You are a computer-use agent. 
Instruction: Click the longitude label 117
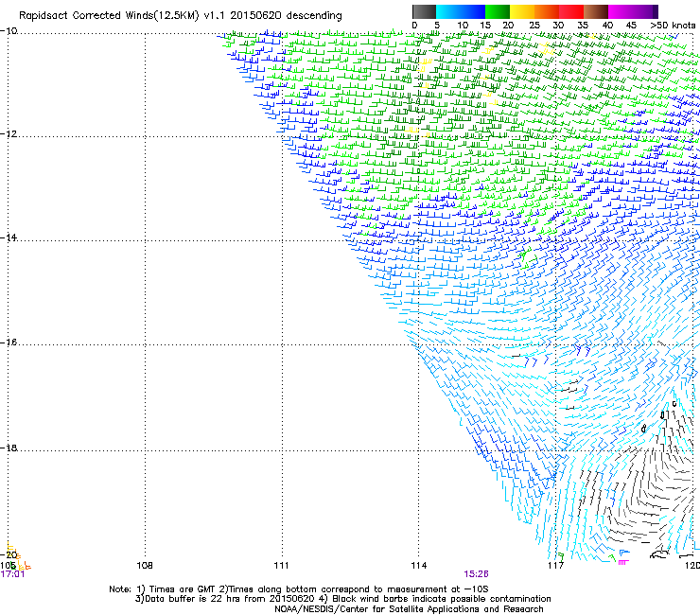556,566
